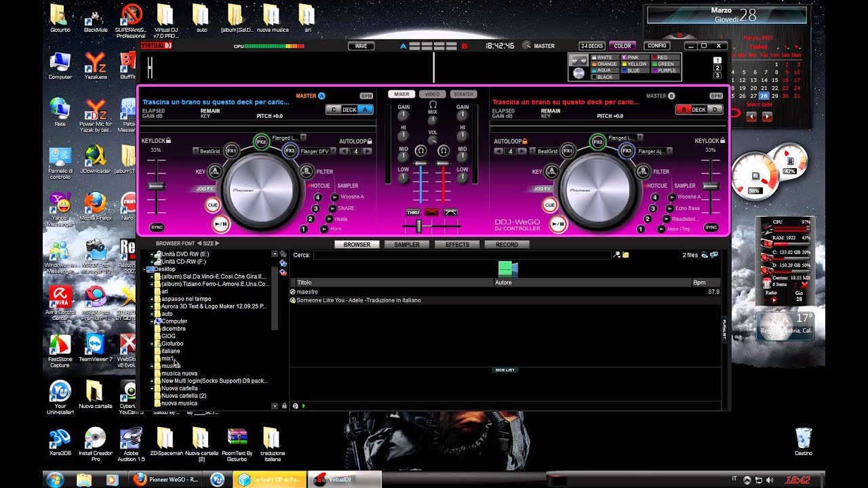This screenshot has height=488, width=868.
Task: Activate FX3 on the right deck
Action: click(627, 150)
